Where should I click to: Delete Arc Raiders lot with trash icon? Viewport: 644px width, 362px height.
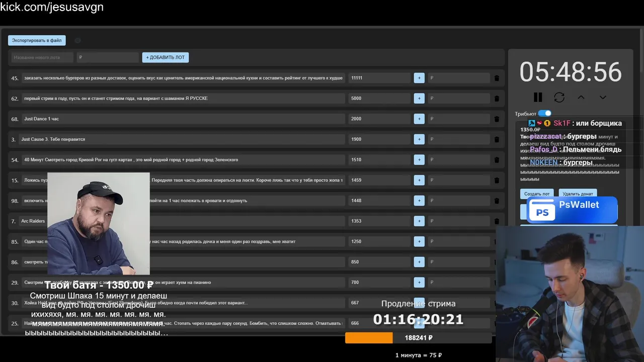pos(497,221)
